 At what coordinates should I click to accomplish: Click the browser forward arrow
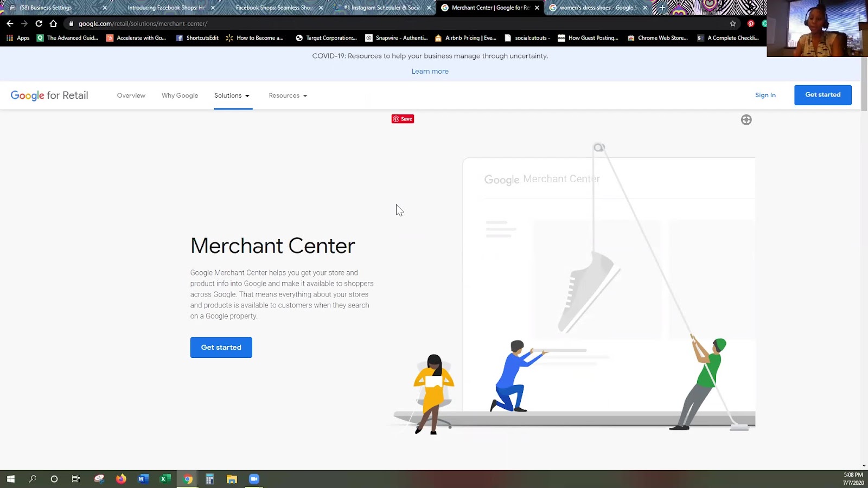24,23
